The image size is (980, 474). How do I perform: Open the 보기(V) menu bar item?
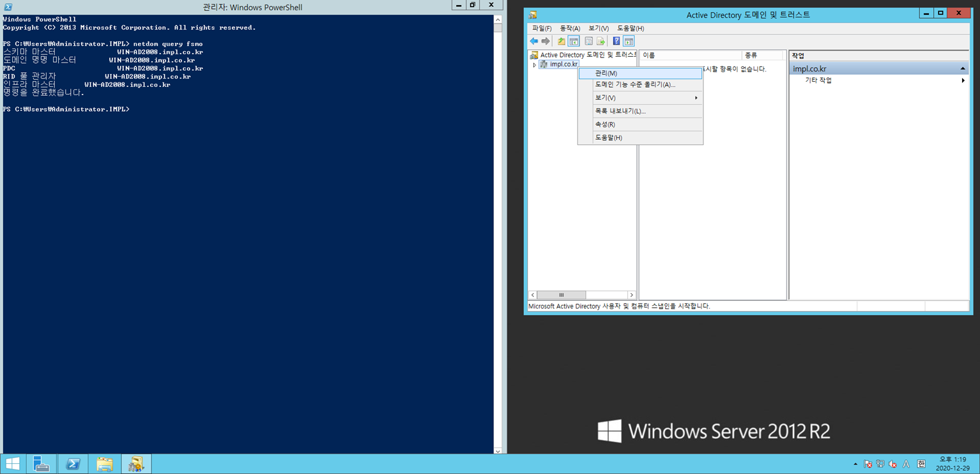tap(599, 28)
